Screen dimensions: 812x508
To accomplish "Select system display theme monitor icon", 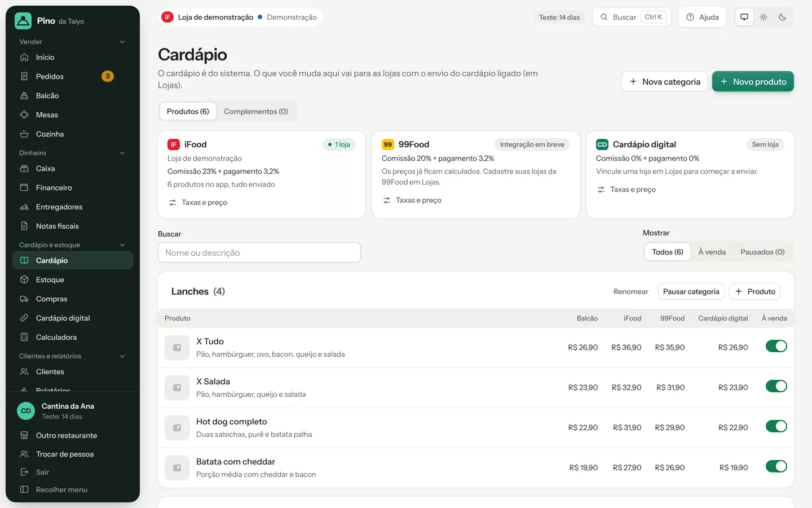I will click(x=744, y=17).
